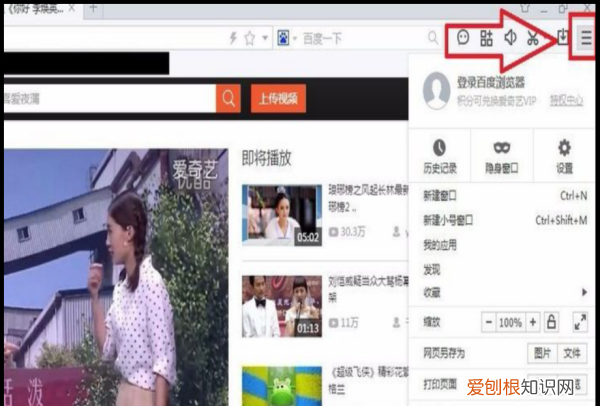Save webpage as 文件
Screen dimensions: 600x406
point(572,353)
